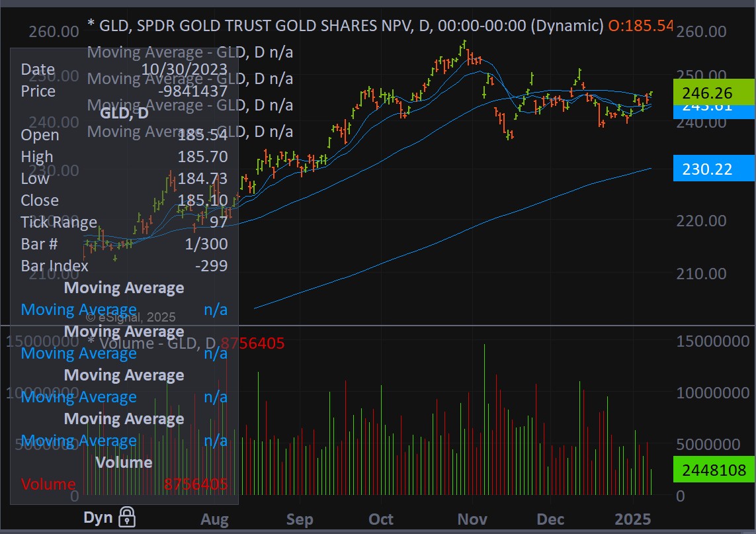Click the 2025 label on the time axis
756x534 pixels.
coord(632,519)
